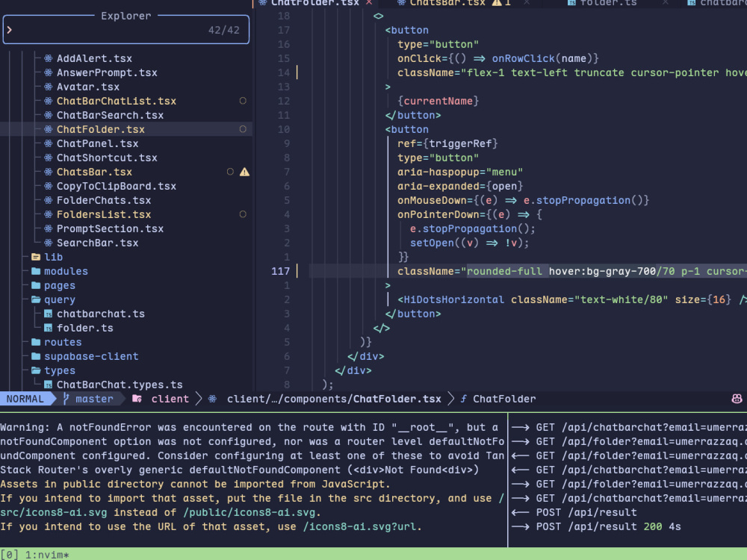This screenshot has height=560, width=747.
Task: Click the React icon beside ChatShortcut.tsx
Action: coord(48,158)
